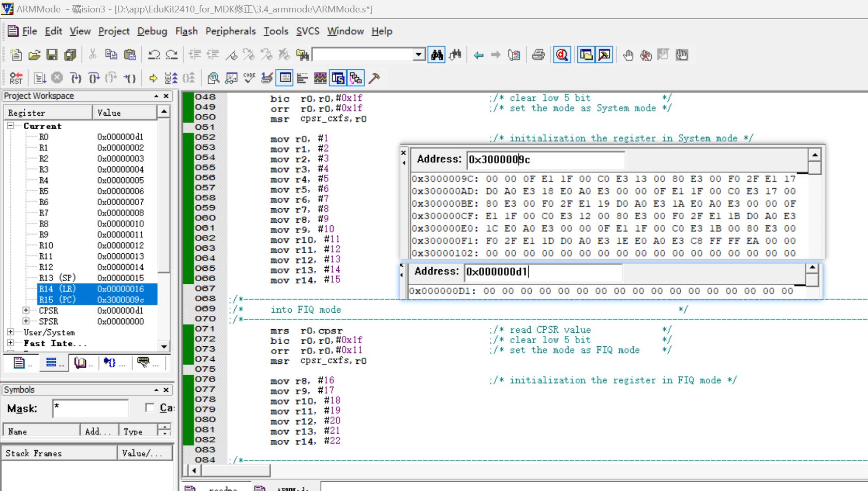
Task: Click the Save file icon
Action: [x=52, y=55]
